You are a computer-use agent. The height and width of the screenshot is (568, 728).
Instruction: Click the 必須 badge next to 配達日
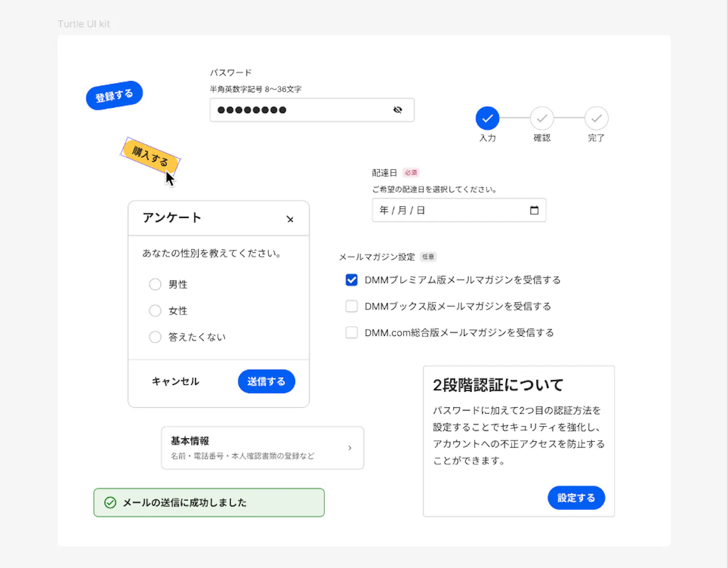pyautogui.click(x=411, y=172)
